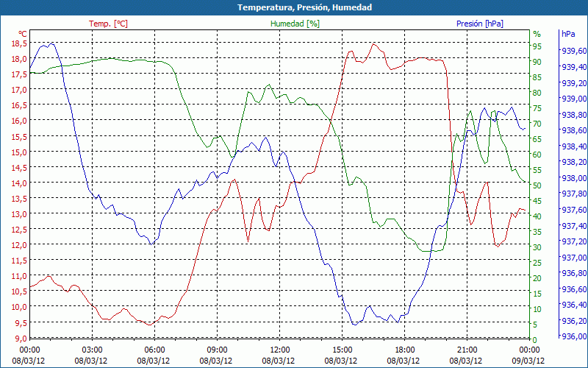Click the '16,0' temperature axis value
Image resolution: width=588 pixels, height=368 pixels.
coord(20,121)
